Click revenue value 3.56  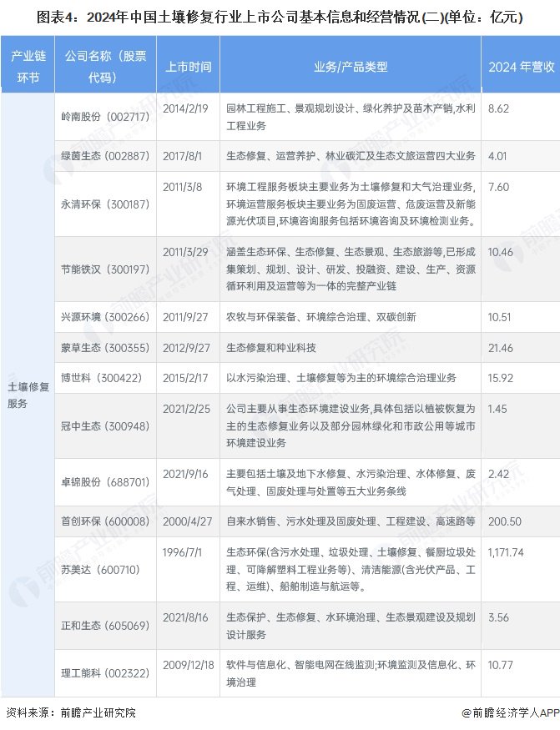point(498,617)
